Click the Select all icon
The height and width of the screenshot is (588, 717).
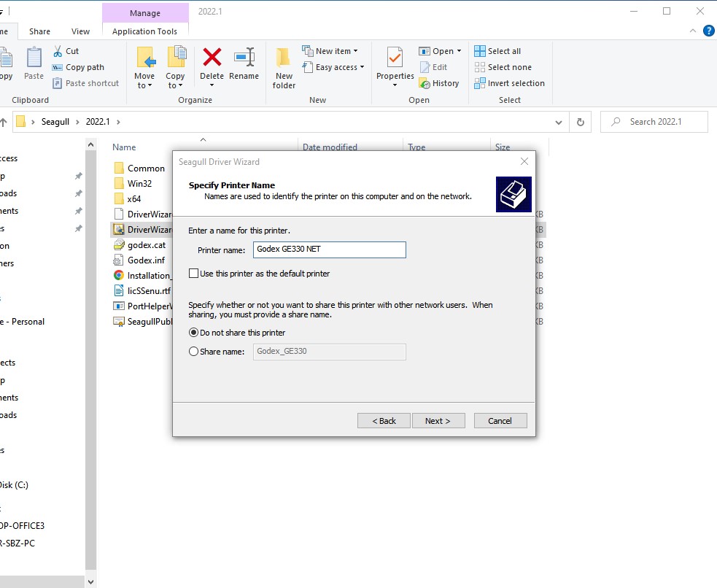[x=480, y=51]
